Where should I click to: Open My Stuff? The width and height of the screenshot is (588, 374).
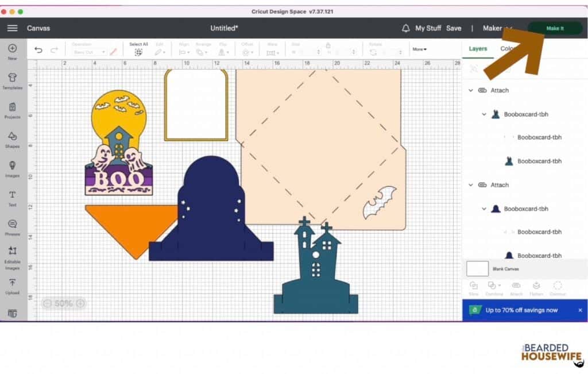coord(428,28)
